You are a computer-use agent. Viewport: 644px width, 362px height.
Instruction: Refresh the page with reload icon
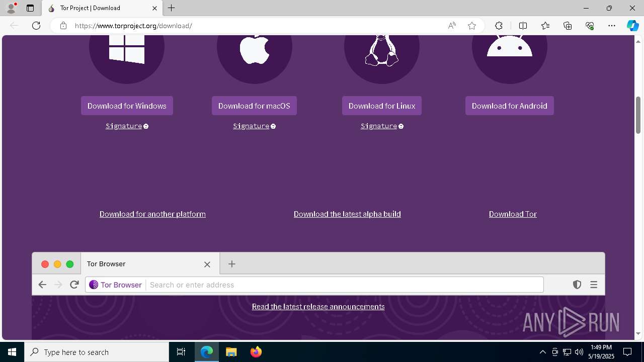(x=36, y=26)
